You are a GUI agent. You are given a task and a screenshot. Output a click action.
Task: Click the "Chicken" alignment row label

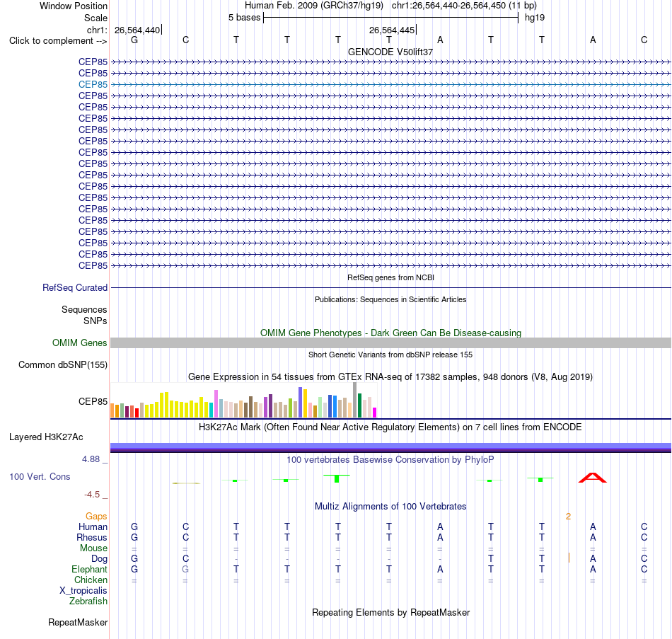[x=91, y=580]
